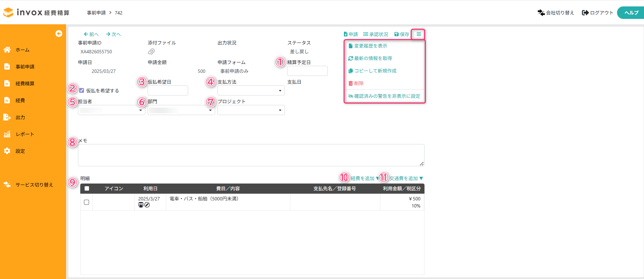The width and height of the screenshot is (644, 279).
Task: Tick the select-all checkbox in table header
Action: [x=87, y=189]
